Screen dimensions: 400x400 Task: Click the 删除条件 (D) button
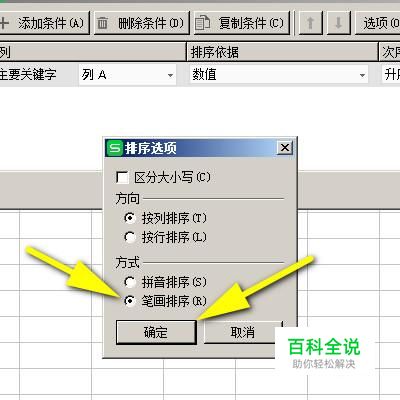pyautogui.click(x=142, y=23)
